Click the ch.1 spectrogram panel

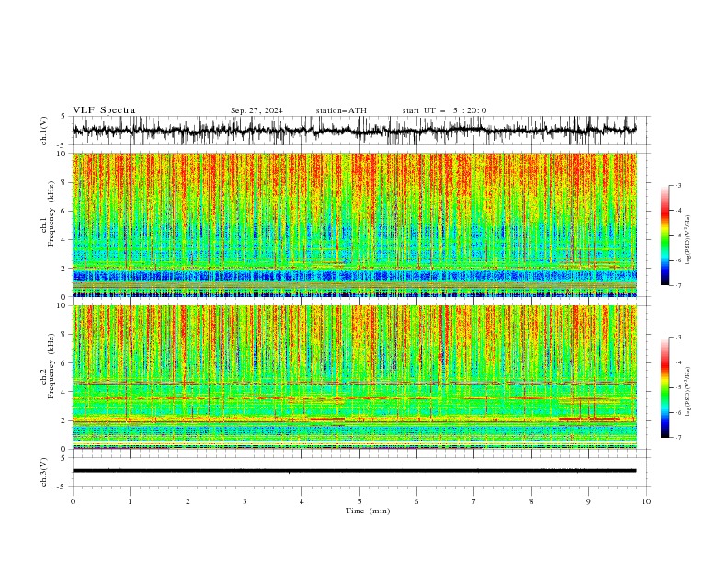[x=354, y=224]
